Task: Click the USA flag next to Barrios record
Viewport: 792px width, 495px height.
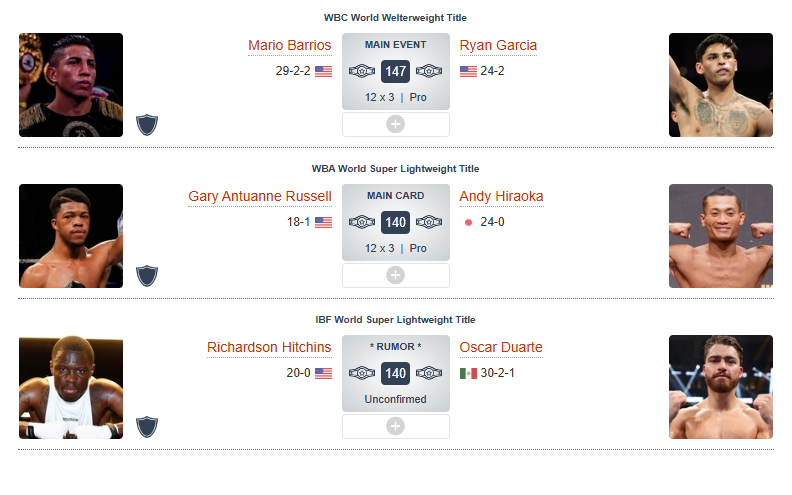Action: [x=323, y=71]
